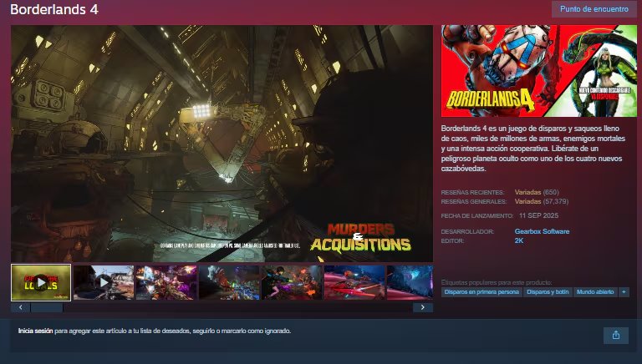
Task: Click the DESARROLLADOR label
Action: (x=467, y=232)
